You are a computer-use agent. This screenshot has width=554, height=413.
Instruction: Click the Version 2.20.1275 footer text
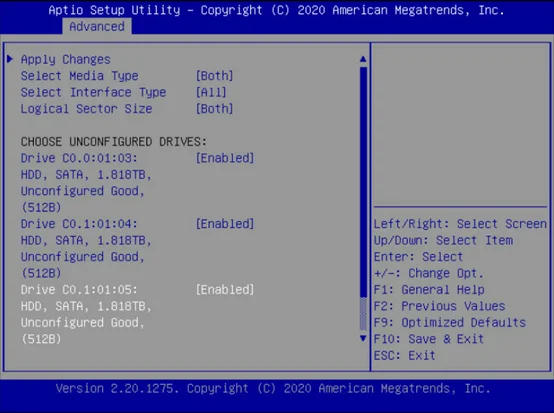273,389
